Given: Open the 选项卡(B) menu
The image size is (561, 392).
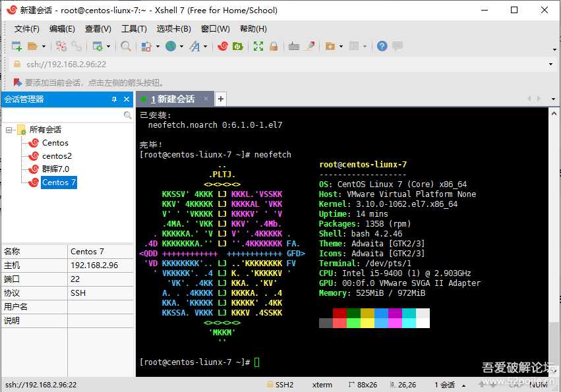Looking at the screenshot, I should point(174,29).
